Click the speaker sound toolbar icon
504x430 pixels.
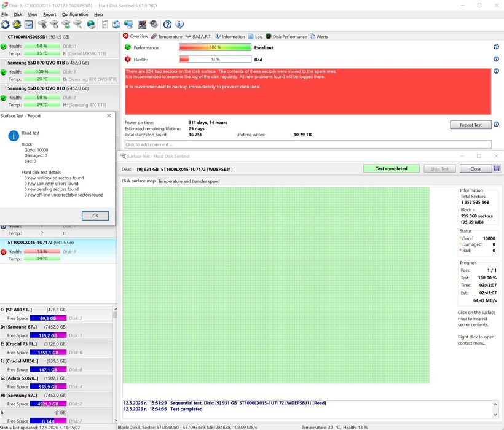[x=154, y=25]
